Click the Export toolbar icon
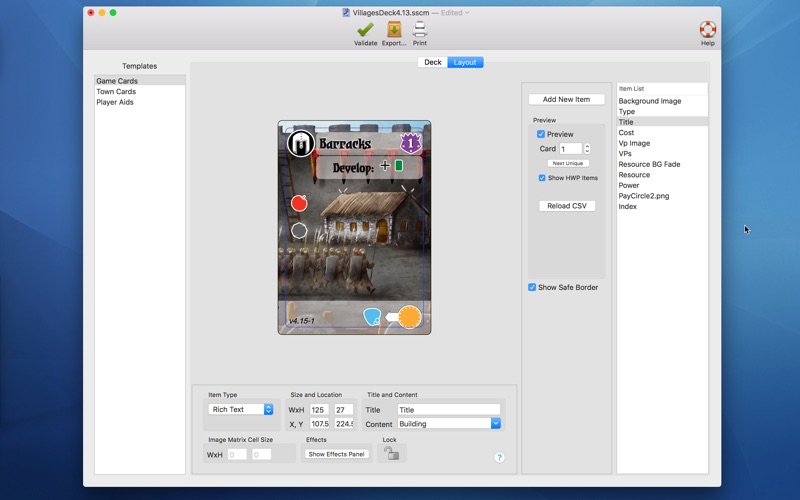The width and height of the screenshot is (800, 500). pos(394,30)
